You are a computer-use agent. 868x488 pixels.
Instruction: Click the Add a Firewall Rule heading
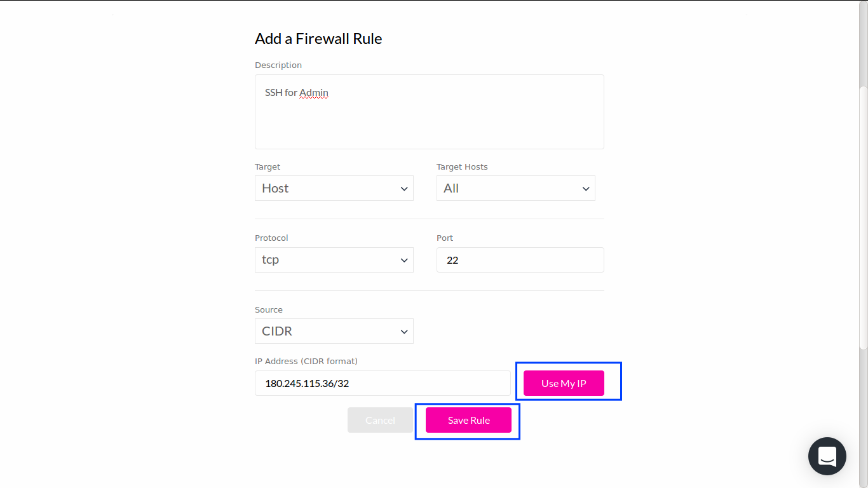pyautogui.click(x=318, y=39)
